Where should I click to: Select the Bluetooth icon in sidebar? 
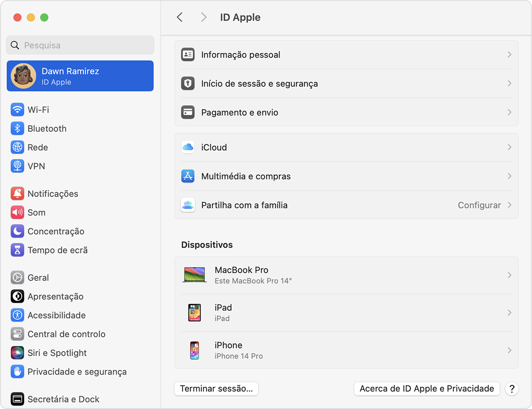coord(17,129)
